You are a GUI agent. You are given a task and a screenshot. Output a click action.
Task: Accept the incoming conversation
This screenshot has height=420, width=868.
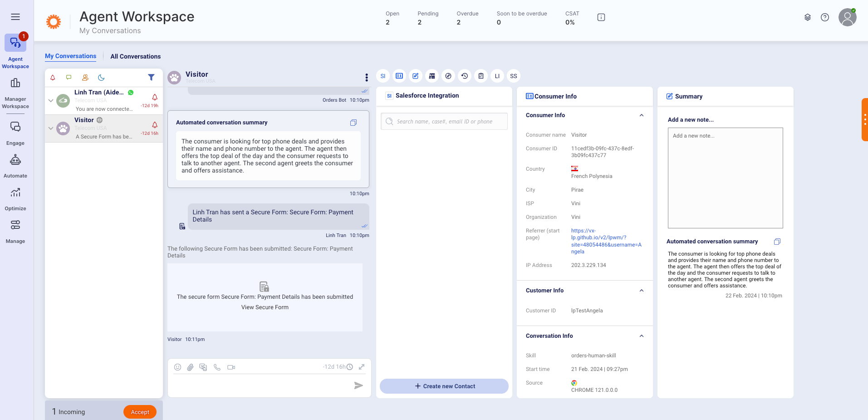pyautogui.click(x=140, y=412)
